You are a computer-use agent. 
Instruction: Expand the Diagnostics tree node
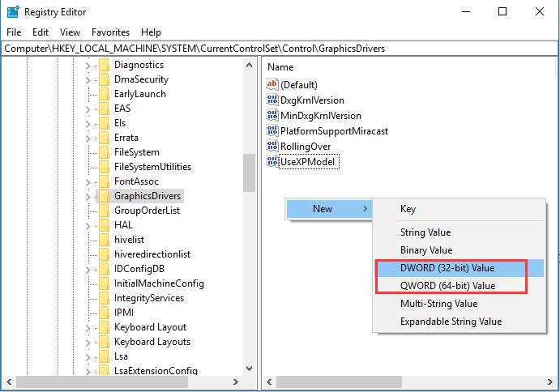[x=88, y=66]
